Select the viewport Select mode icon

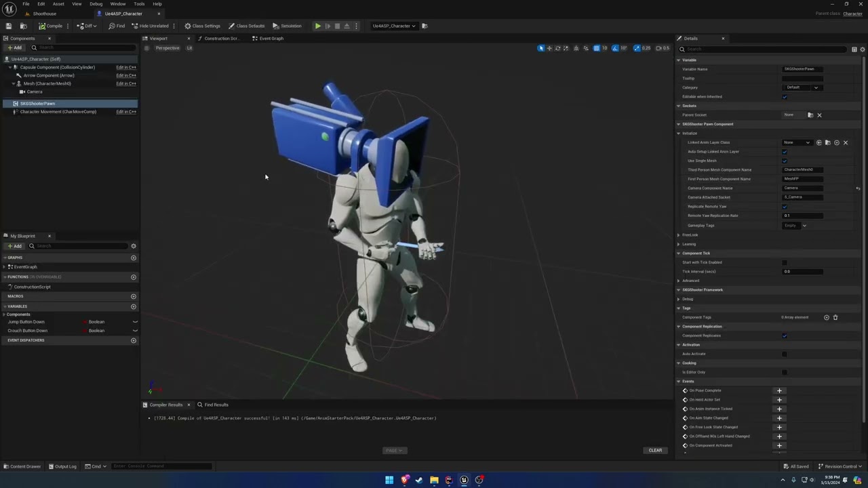[540, 48]
